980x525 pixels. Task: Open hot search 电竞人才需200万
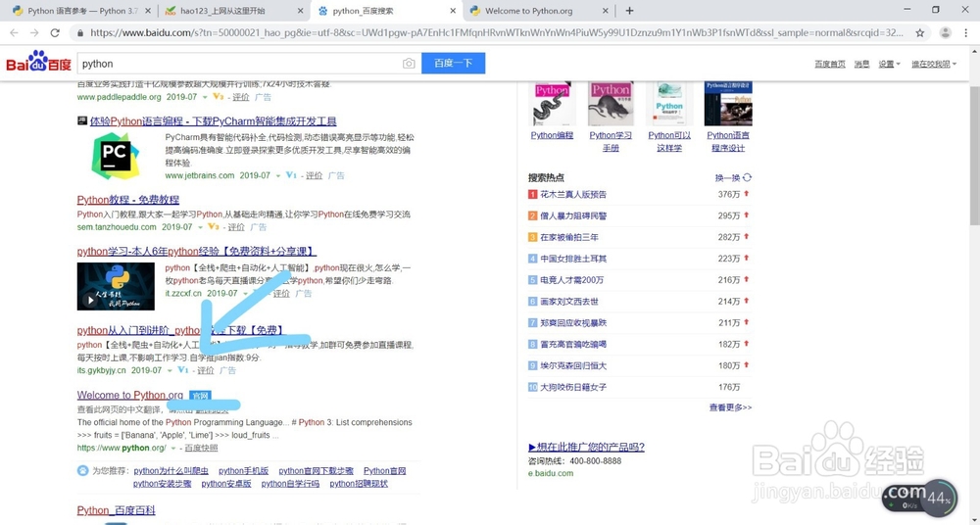pos(572,280)
